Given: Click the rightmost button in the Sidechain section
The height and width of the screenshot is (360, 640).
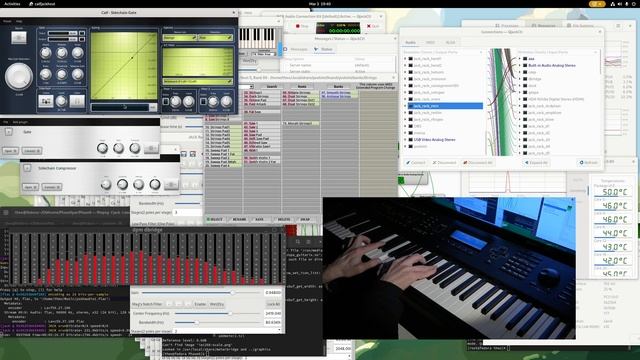Looking at the screenshot, I should [77, 101].
